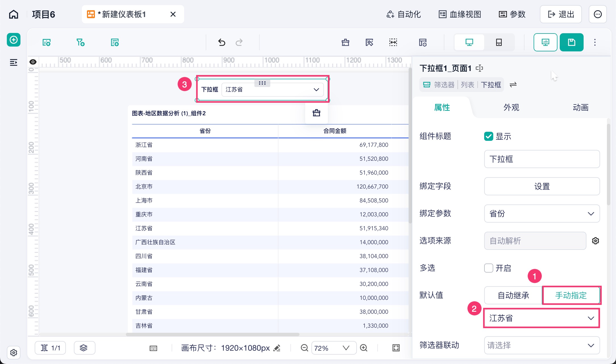Enable the 多选 开启 checkbox
The width and height of the screenshot is (616, 364).
click(489, 268)
